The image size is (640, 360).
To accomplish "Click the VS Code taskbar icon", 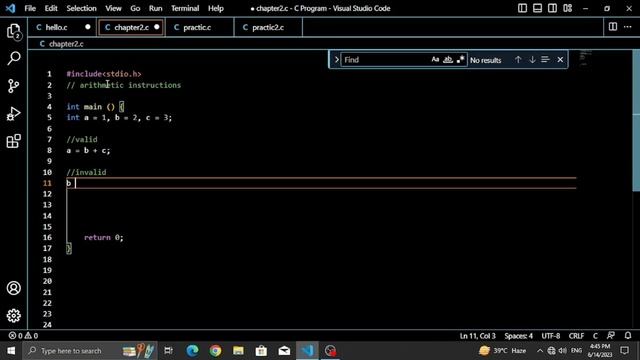I will click(307, 351).
